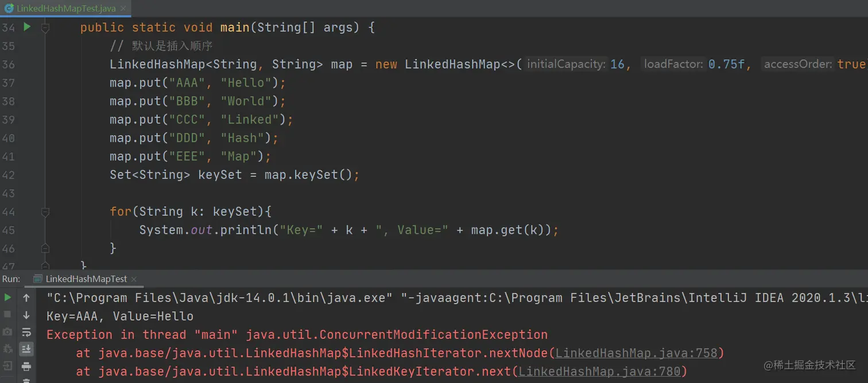Viewport: 868px width, 383px height.
Task: Click the initialCapacity parameter hint
Action: pyautogui.click(x=566, y=64)
